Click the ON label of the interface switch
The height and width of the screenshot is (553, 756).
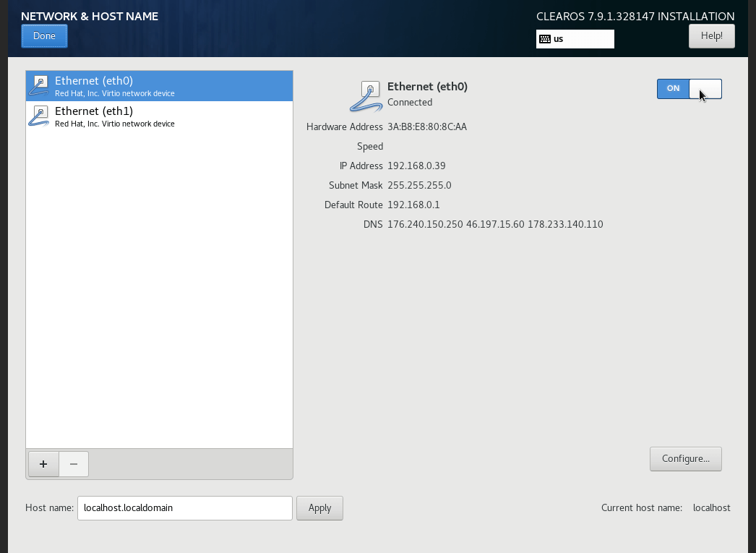pyautogui.click(x=673, y=88)
